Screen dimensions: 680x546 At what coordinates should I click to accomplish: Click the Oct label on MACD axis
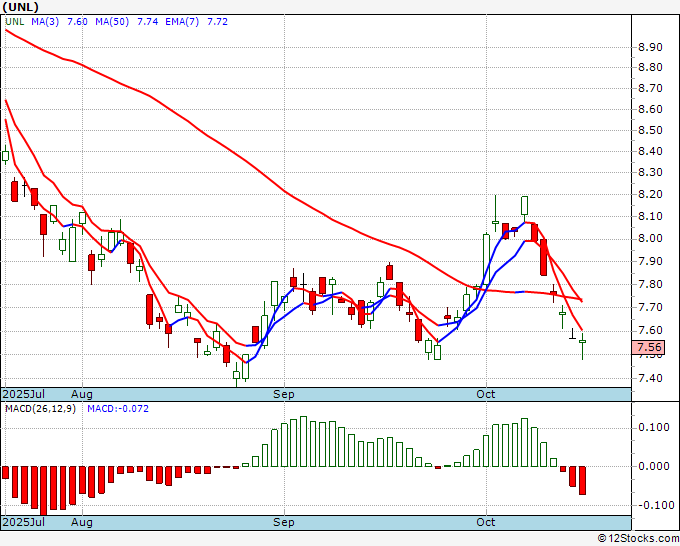point(486,522)
